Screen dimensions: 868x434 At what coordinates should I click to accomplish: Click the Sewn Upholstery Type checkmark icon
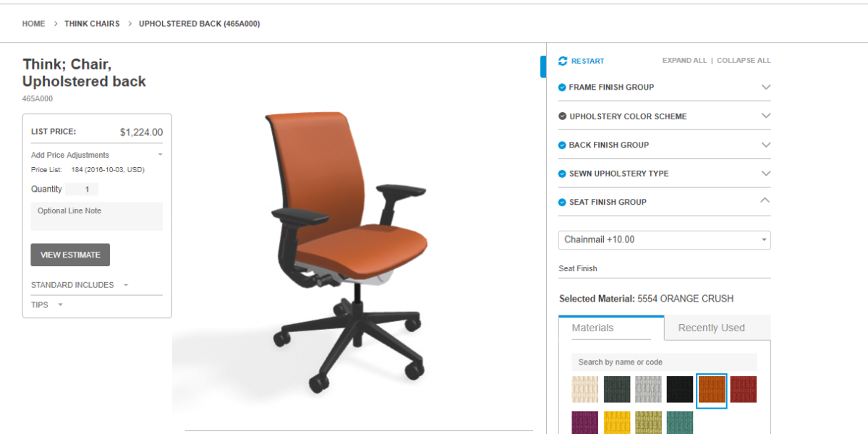tap(562, 174)
